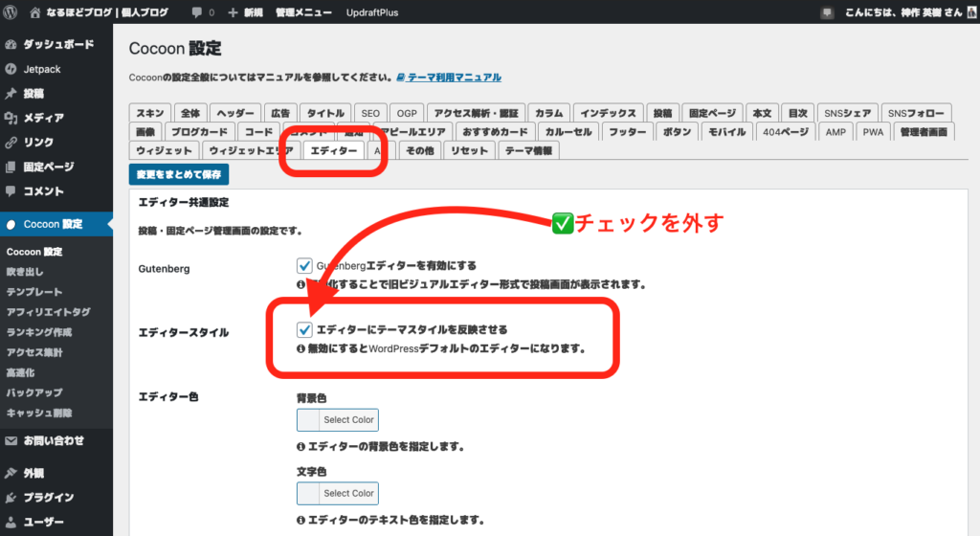Open the Dashboard icon in sidebar
980x536 pixels.
pos(11,44)
